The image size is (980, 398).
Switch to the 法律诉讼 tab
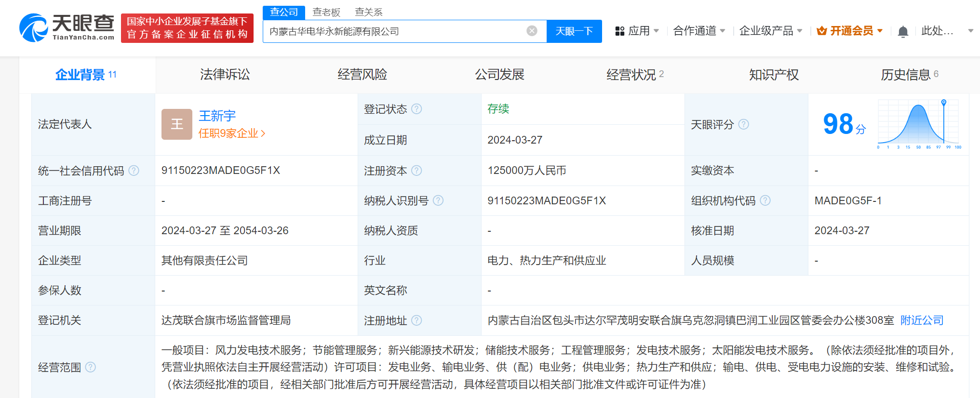pyautogui.click(x=225, y=75)
